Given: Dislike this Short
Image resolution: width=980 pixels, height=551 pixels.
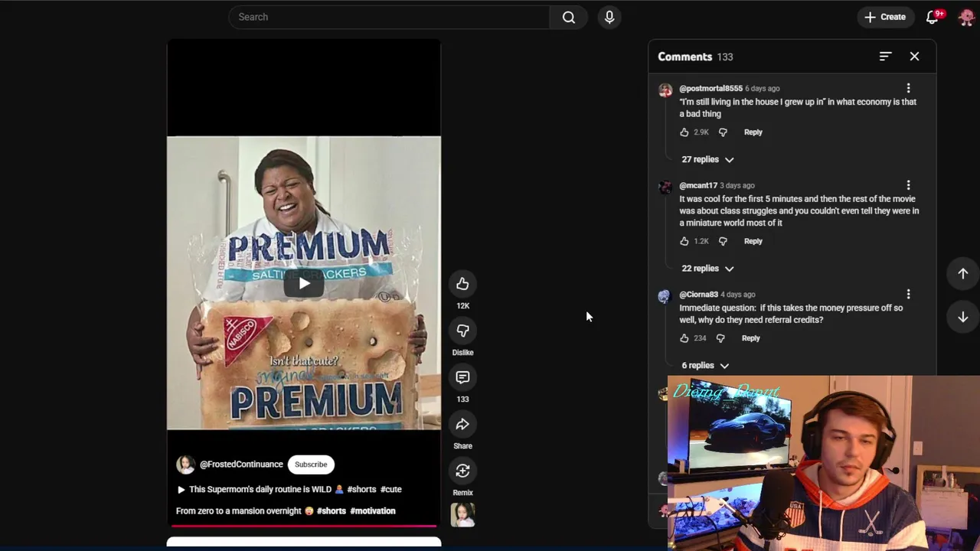Looking at the screenshot, I should pos(462,331).
